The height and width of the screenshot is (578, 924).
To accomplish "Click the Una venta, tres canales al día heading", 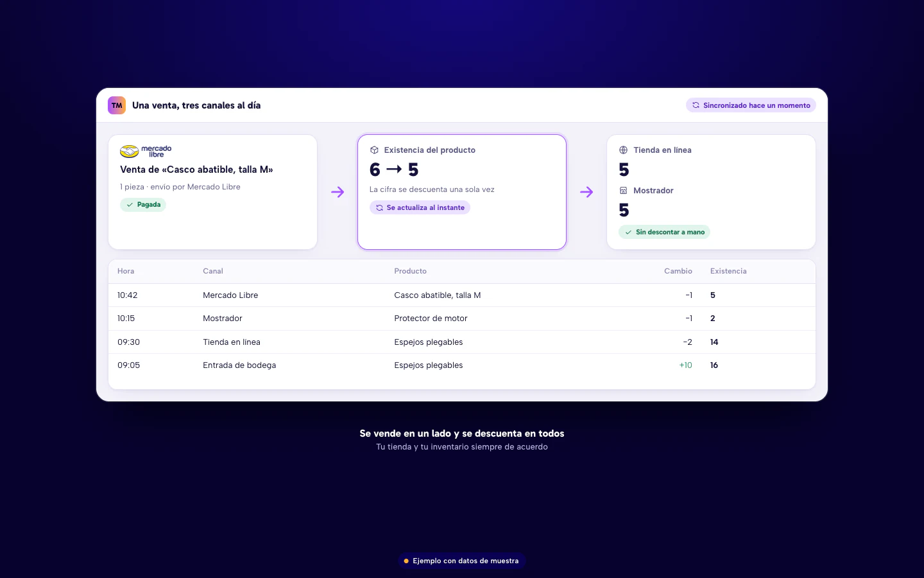I will pyautogui.click(x=196, y=105).
